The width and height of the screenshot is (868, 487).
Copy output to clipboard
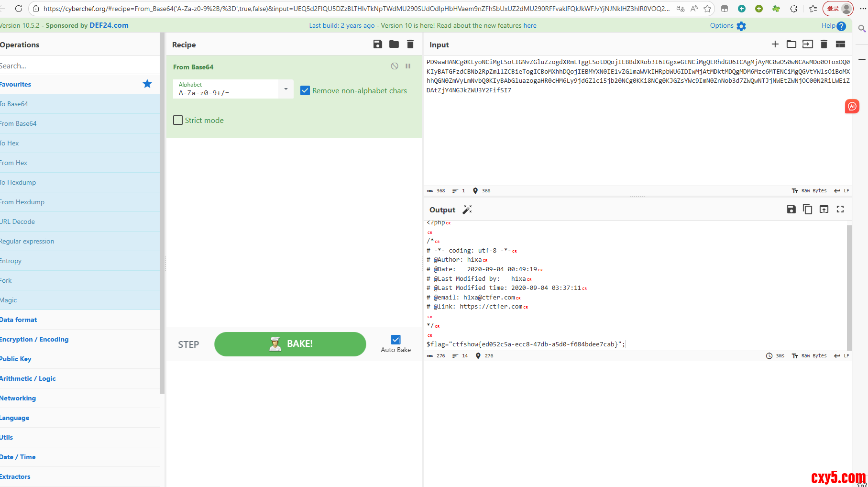(x=807, y=209)
